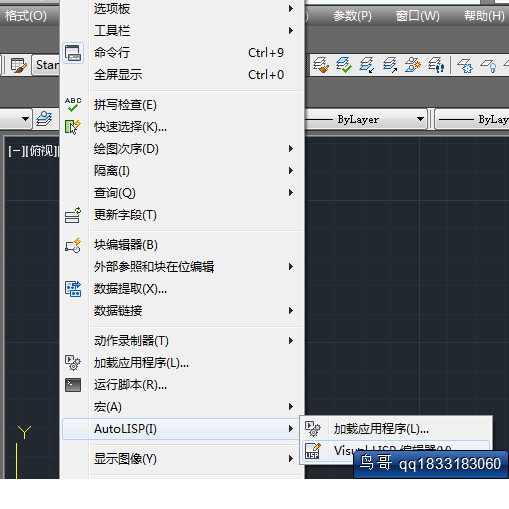Click the Visual LISP editor icon
Viewport: 509px width, 509px height.
tap(313, 451)
